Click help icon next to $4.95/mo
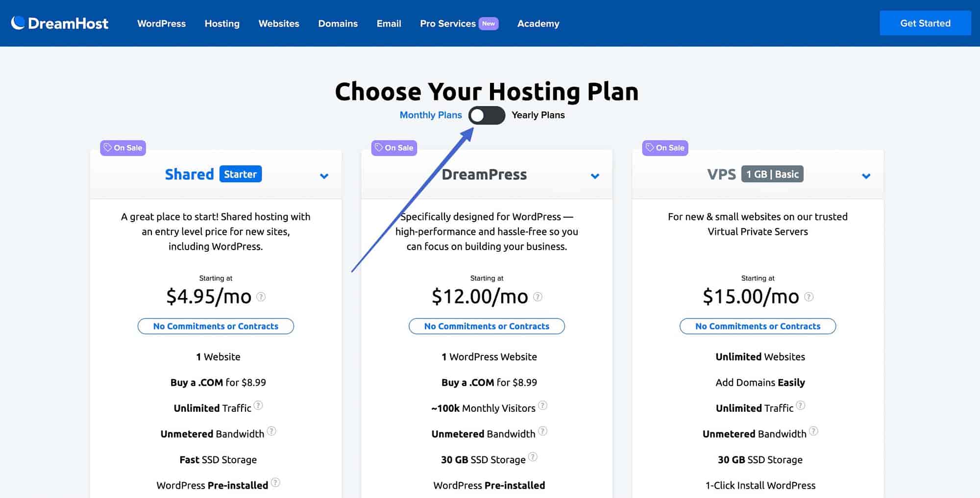This screenshot has width=980, height=498. coord(261,297)
